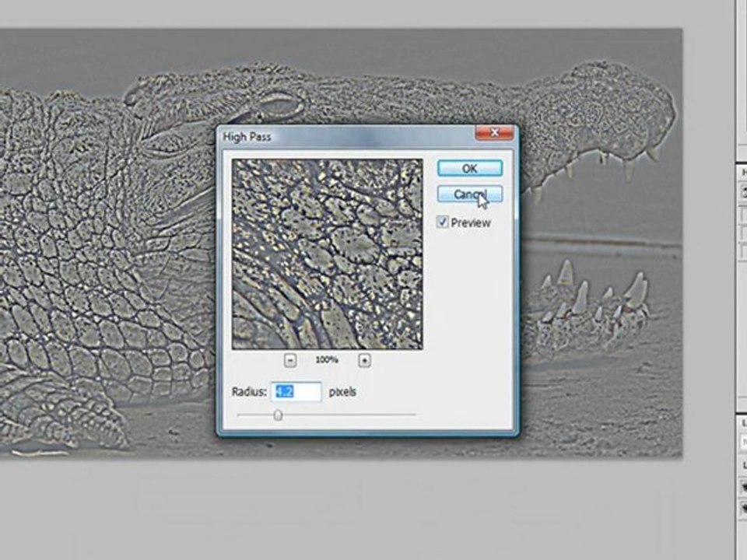Viewport: 747px width, 560px height.
Task: Click the High Pass preview thumbnail
Action: click(327, 254)
